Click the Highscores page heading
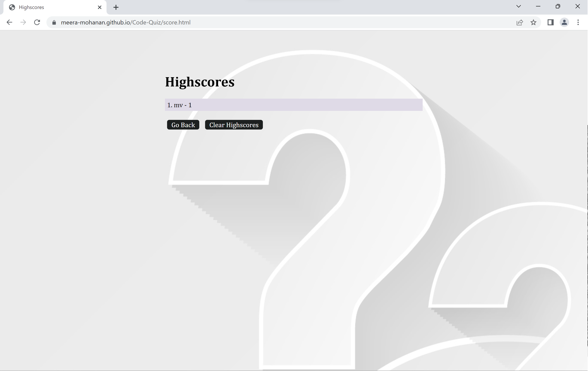 [x=200, y=82]
